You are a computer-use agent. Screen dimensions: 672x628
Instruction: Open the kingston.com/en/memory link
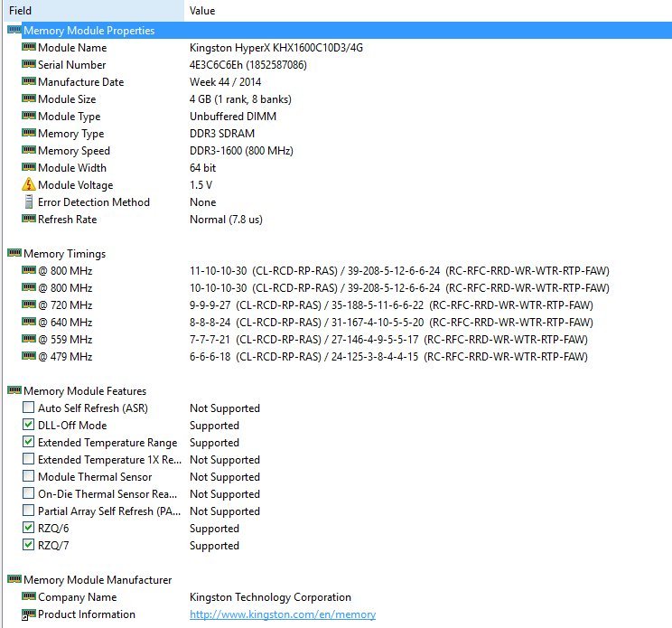click(x=283, y=614)
